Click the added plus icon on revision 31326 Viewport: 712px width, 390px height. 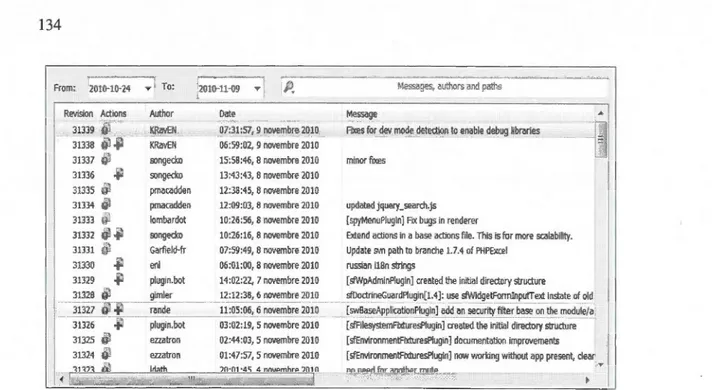(119, 324)
